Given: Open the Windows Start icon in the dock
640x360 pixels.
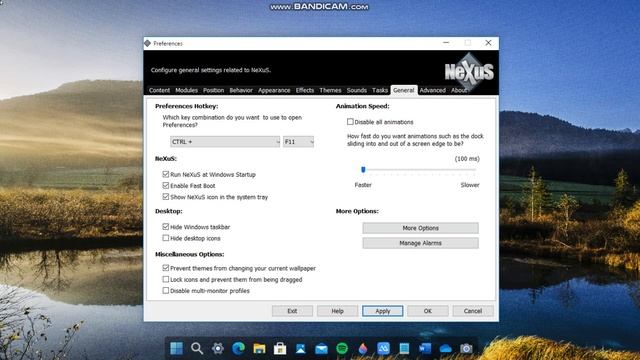Looking at the screenshot, I should pos(176,348).
